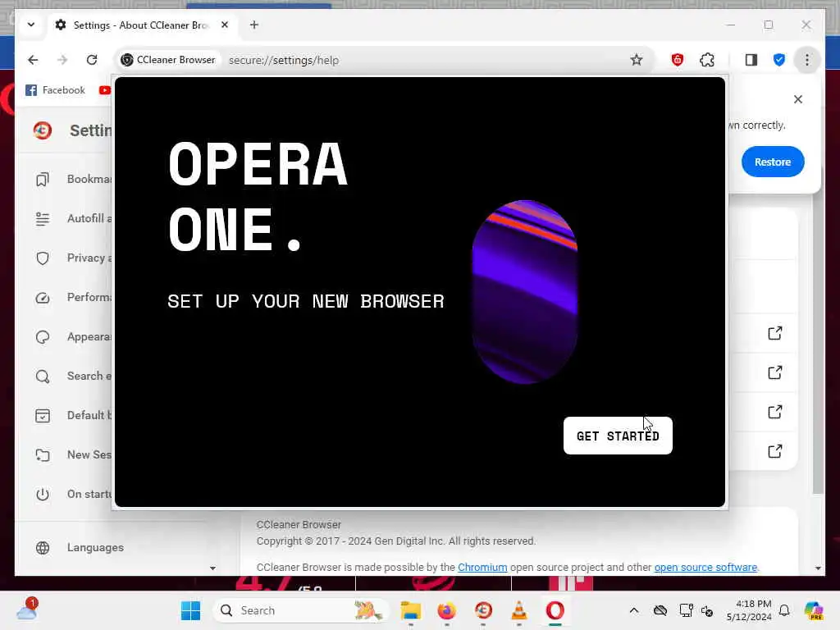Open New Session settings section

pos(74,454)
